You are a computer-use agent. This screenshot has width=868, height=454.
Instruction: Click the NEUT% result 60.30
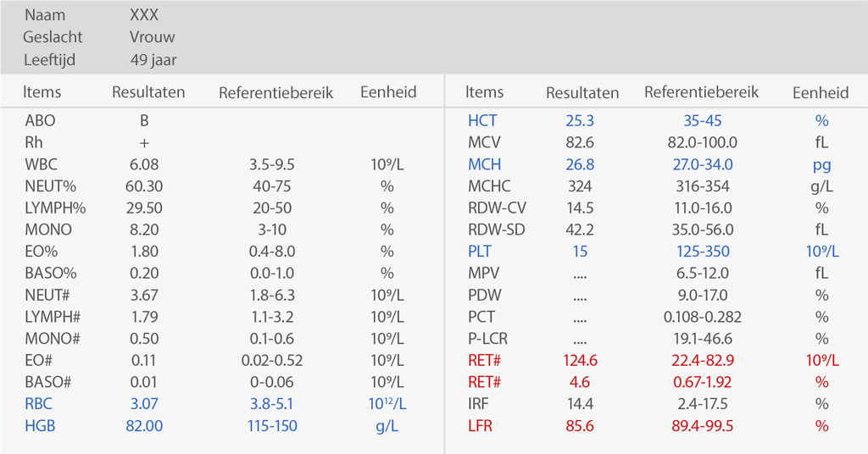coord(144,186)
